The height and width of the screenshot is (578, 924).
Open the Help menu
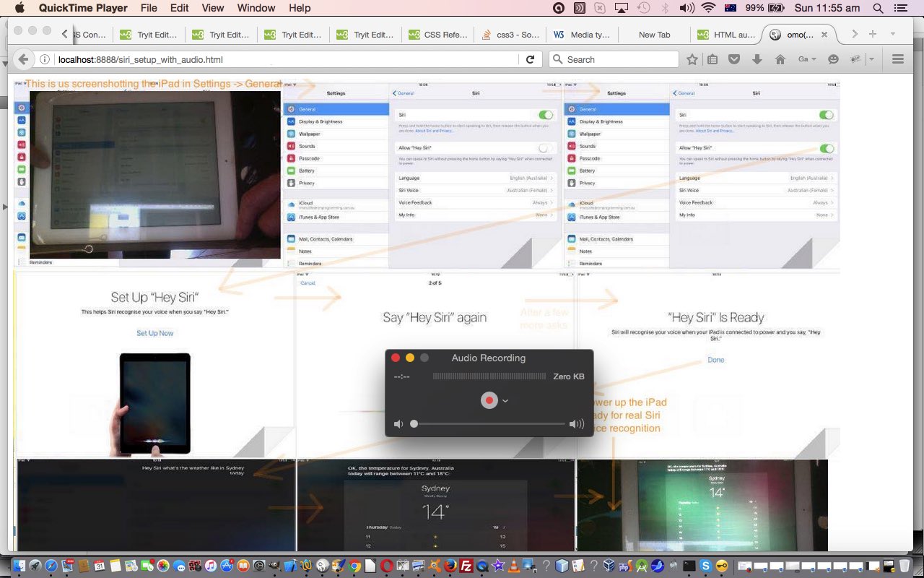(x=300, y=8)
